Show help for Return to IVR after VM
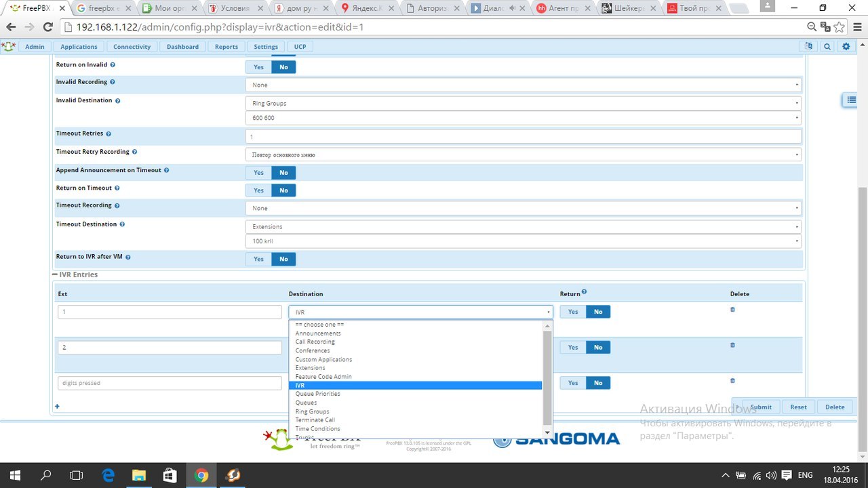Viewport: 868px width, 488px height. tap(128, 258)
